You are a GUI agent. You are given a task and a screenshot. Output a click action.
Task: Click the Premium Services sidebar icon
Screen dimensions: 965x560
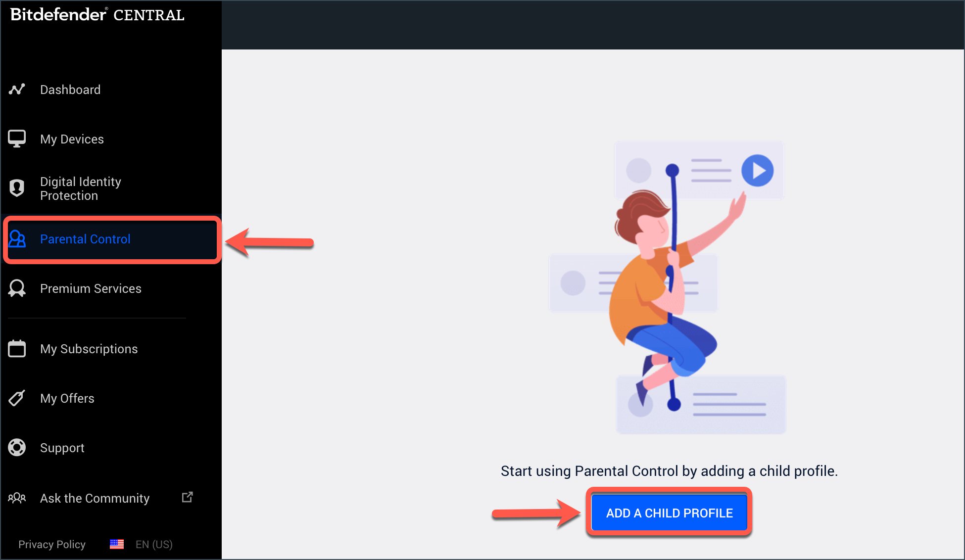16,288
